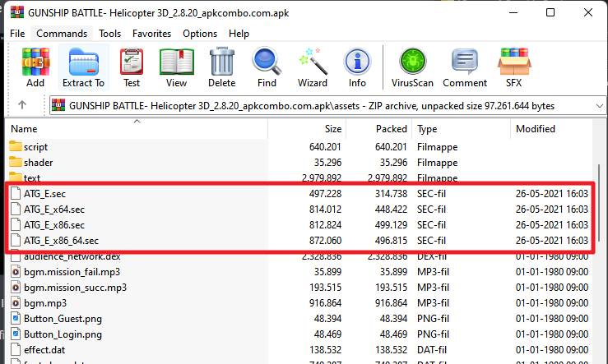Select audience_network.dex file name
The width and height of the screenshot is (608, 364).
pyautogui.click(x=72, y=256)
